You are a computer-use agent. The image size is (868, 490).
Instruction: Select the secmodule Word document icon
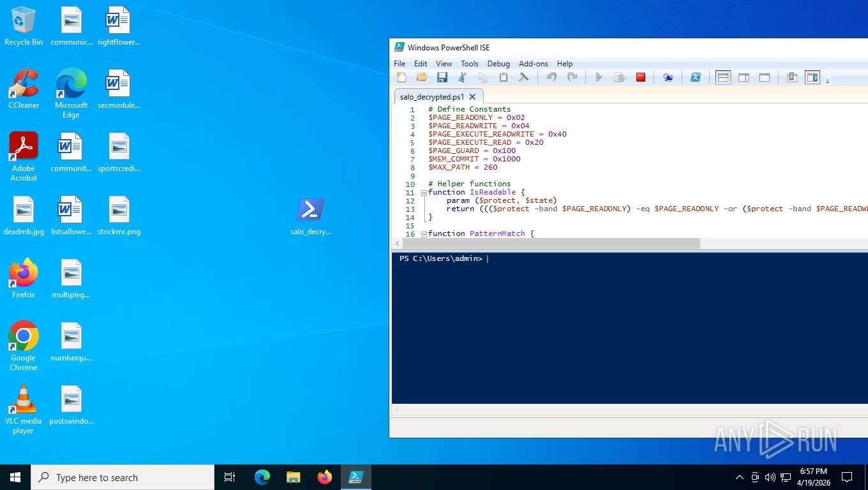(x=119, y=89)
